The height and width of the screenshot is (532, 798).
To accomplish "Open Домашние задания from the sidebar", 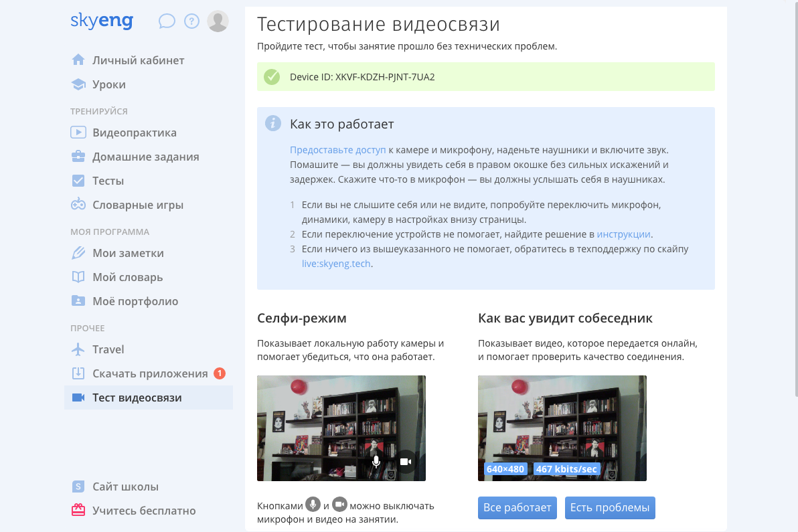I will pos(145,156).
